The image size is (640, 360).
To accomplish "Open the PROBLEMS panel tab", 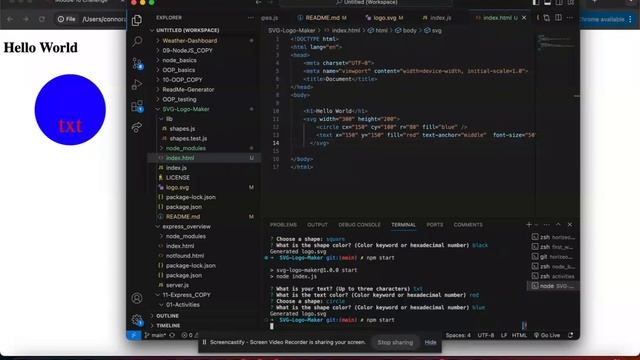I will pos(283,225).
